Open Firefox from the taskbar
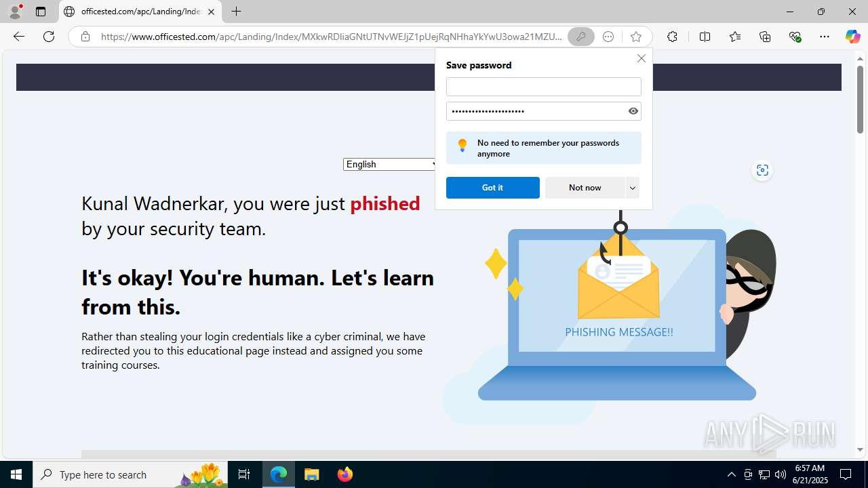Image resolution: width=868 pixels, height=488 pixels. [x=344, y=474]
